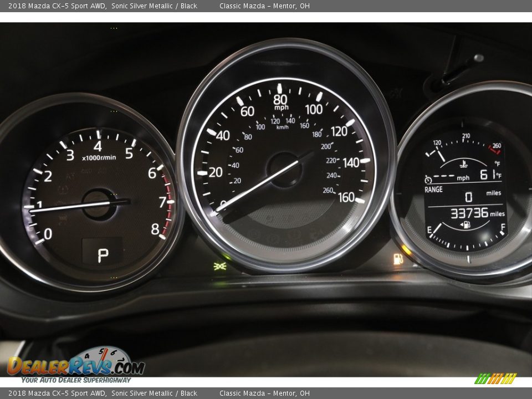
Task: Click the speedometer center hub
Action: (284, 170)
